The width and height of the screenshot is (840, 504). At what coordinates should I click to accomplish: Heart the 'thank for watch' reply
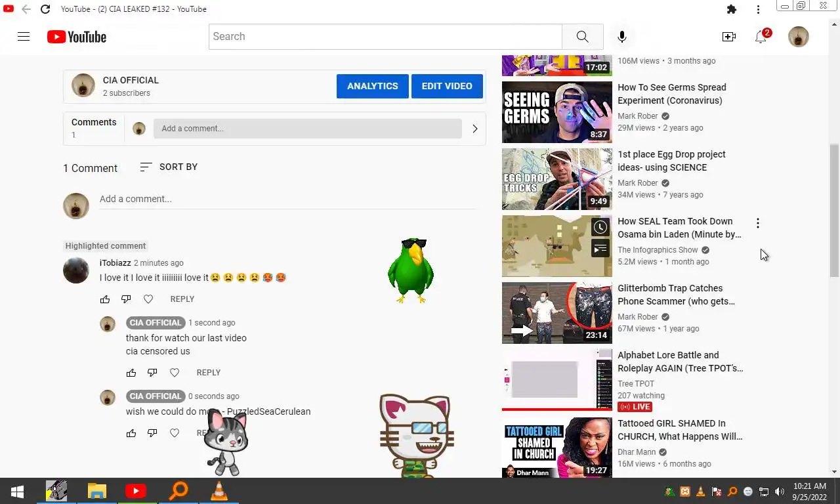pos(175,372)
